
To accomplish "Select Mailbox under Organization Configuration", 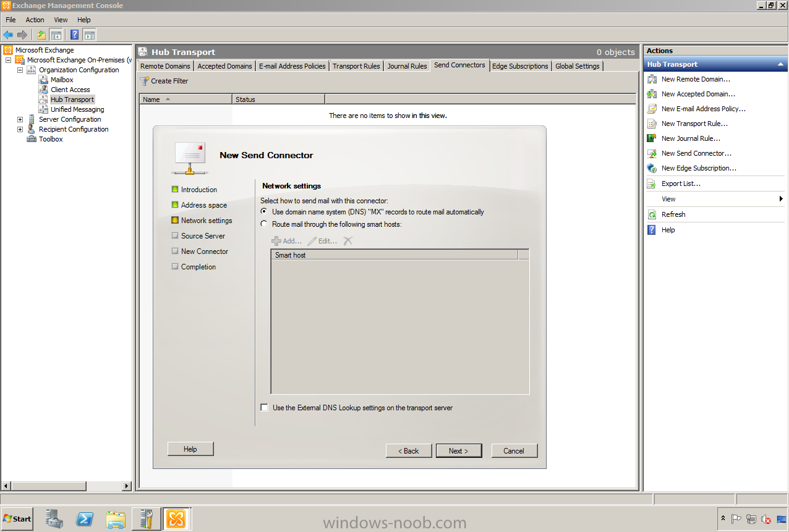I will [x=62, y=80].
